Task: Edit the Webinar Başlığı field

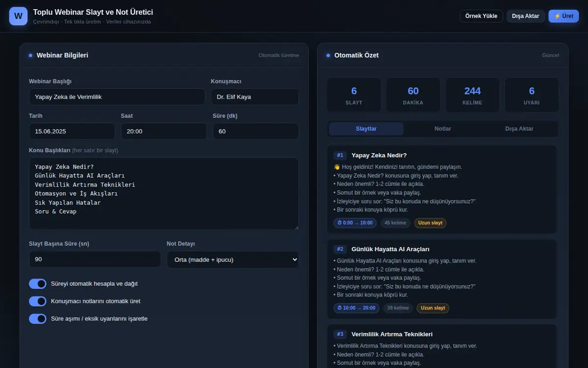Action: click(117, 97)
